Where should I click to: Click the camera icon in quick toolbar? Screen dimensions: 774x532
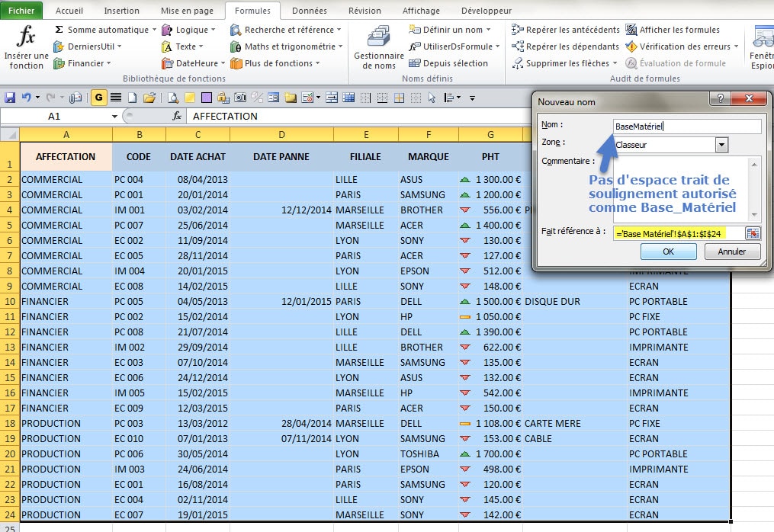click(x=239, y=98)
